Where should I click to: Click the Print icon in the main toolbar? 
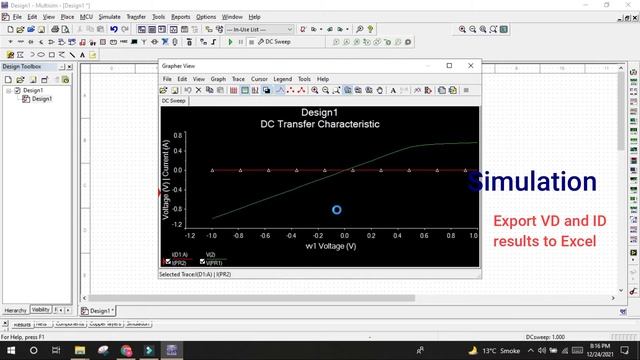coord(55,29)
